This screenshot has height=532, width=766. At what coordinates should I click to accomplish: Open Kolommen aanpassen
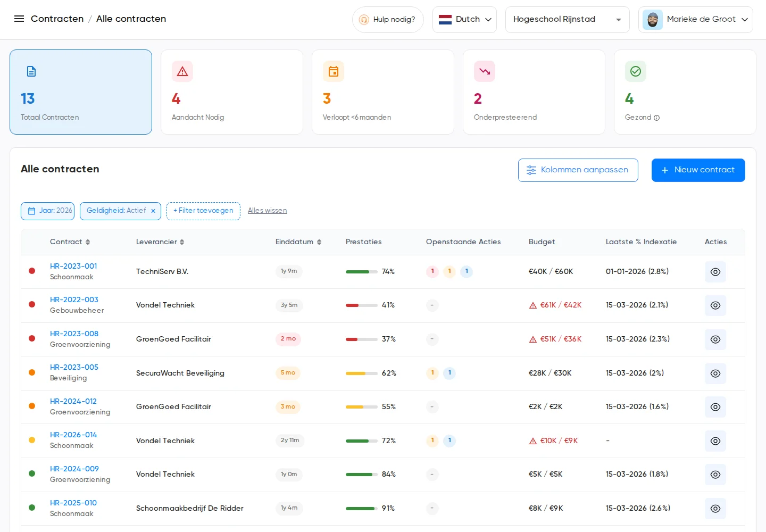click(x=578, y=170)
